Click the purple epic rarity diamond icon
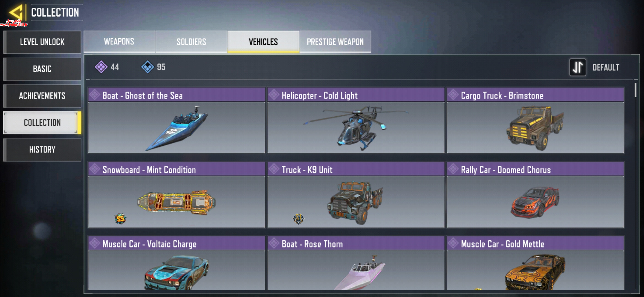The image size is (644, 297). (x=101, y=67)
